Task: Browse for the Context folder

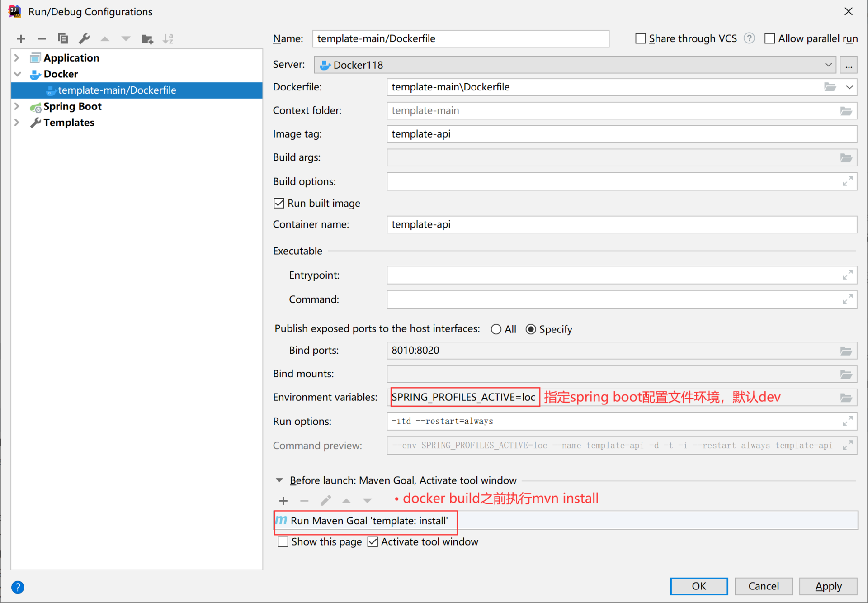Action: click(x=846, y=111)
